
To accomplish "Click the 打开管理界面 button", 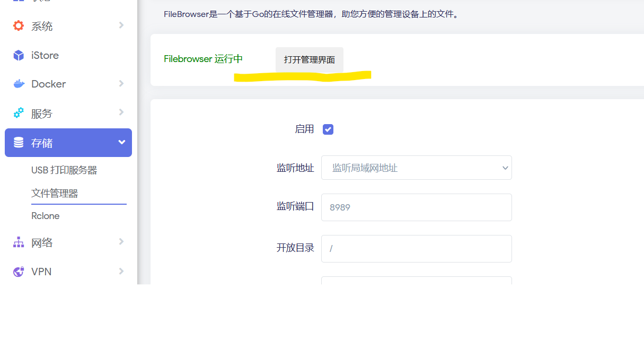I will pos(310,59).
